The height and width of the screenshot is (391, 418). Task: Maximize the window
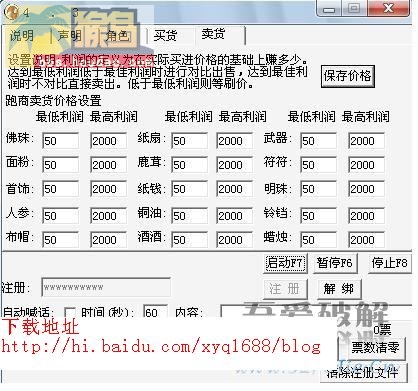click(354, 8)
